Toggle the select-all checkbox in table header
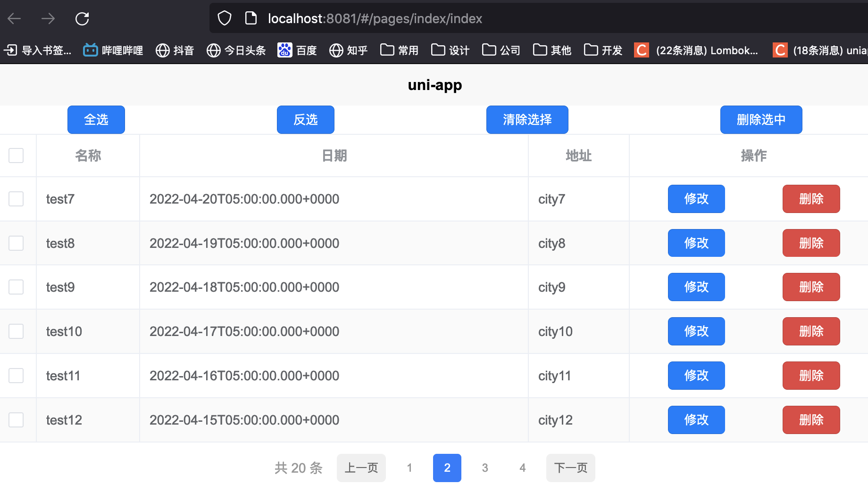The width and height of the screenshot is (868, 492). click(x=16, y=156)
